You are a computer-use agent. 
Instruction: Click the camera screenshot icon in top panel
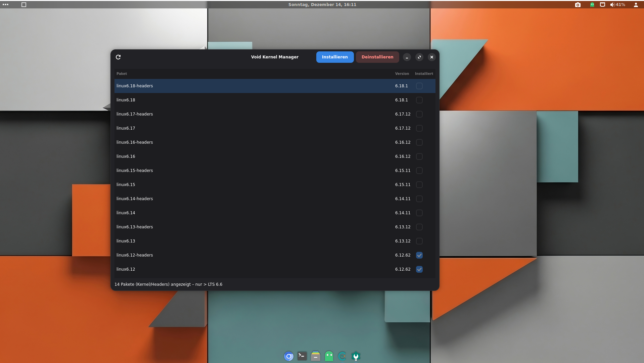tap(578, 5)
